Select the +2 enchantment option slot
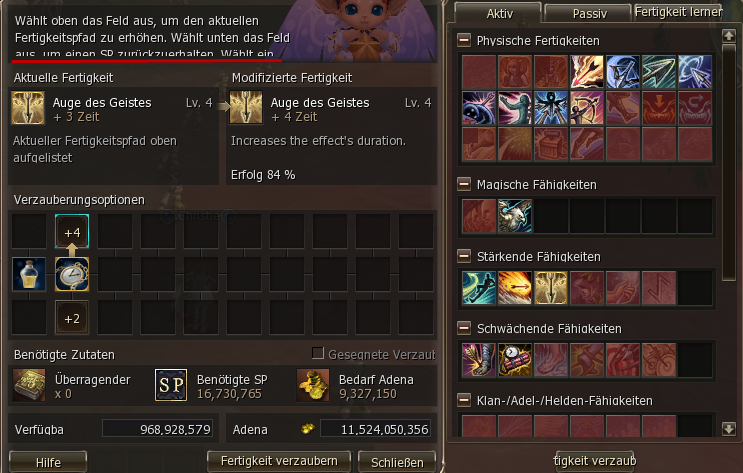 coord(72,318)
